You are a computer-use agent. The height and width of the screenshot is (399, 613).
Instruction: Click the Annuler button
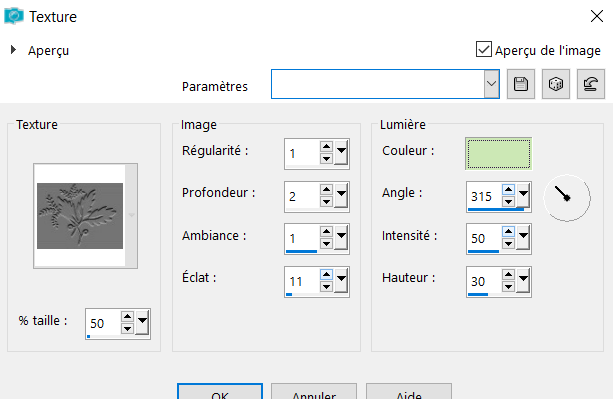314,392
